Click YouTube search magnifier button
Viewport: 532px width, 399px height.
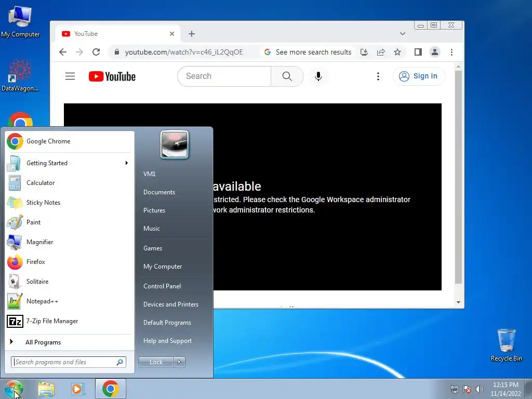pyautogui.click(x=287, y=76)
